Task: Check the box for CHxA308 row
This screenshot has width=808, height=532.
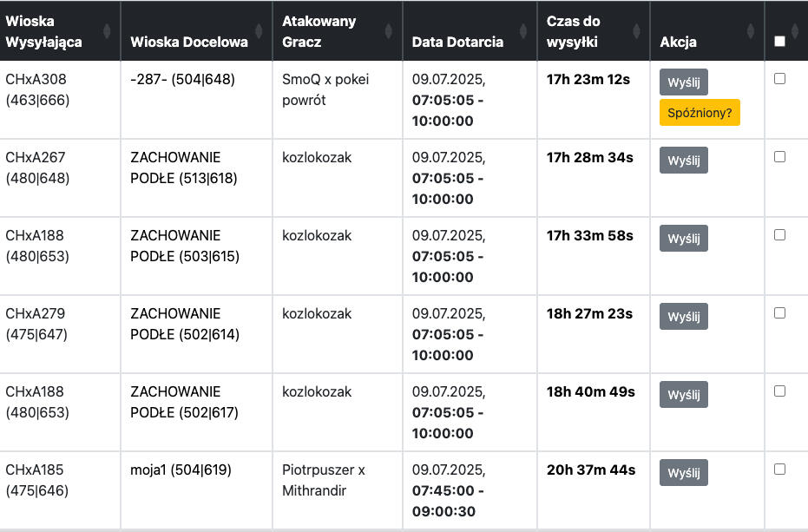Action: (779, 79)
